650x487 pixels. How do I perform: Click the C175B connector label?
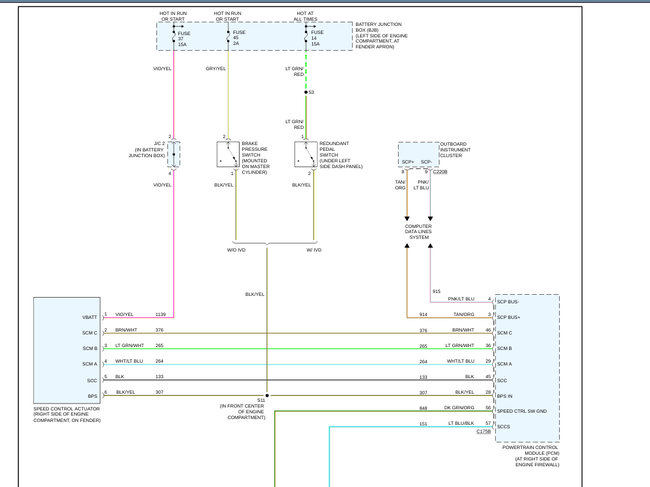coord(483,431)
